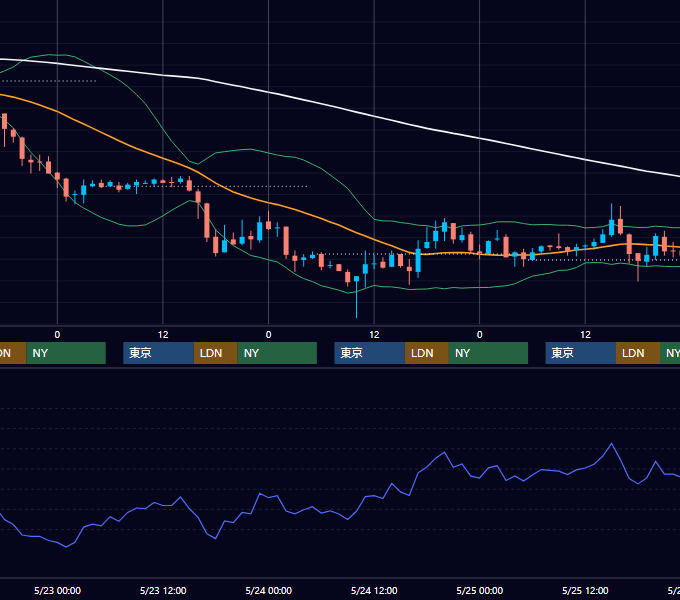Click the 5/24 00:00 time label

tap(268, 590)
